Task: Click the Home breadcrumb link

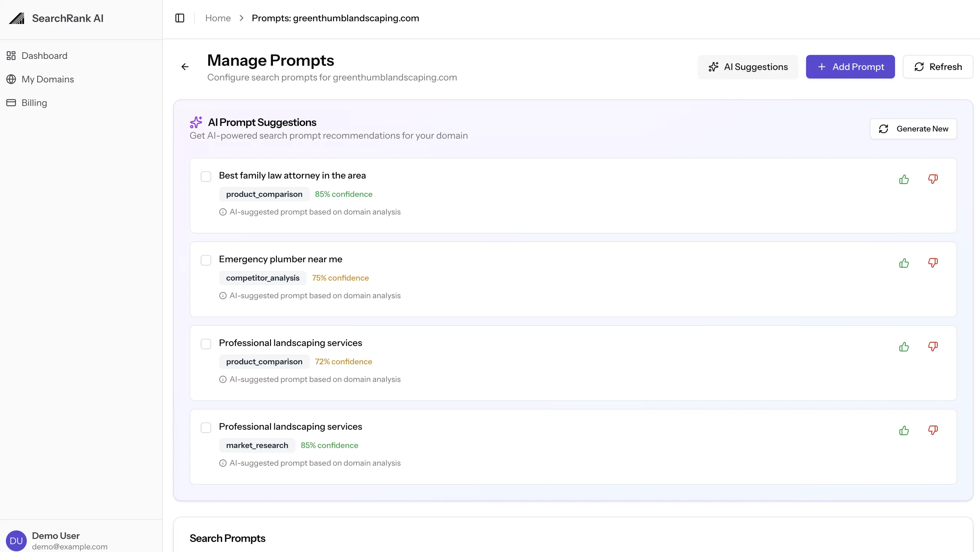Action: click(218, 18)
